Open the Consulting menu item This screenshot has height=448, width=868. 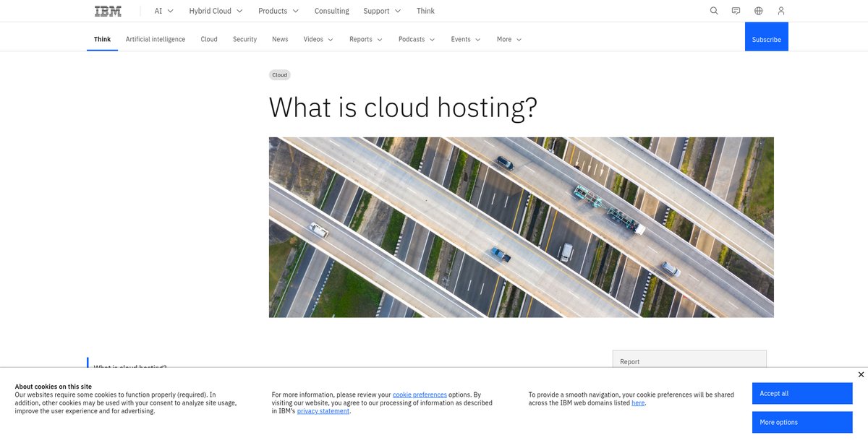(331, 11)
